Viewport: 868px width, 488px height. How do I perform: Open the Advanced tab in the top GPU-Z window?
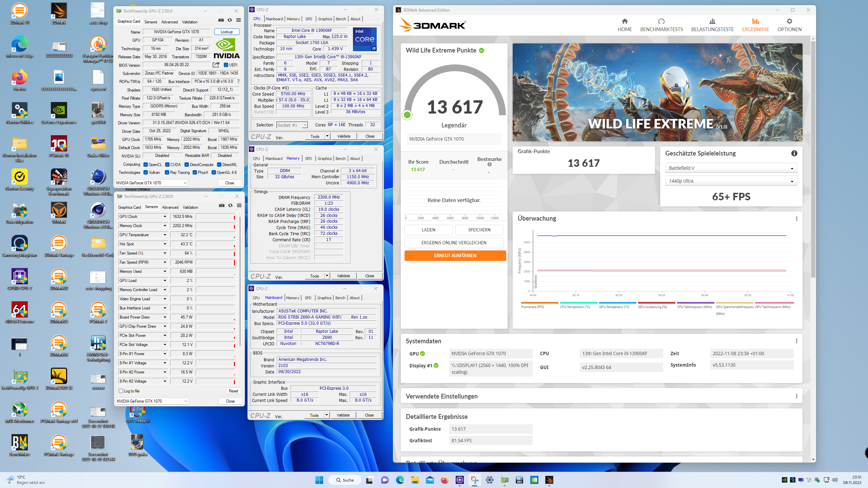[169, 22]
